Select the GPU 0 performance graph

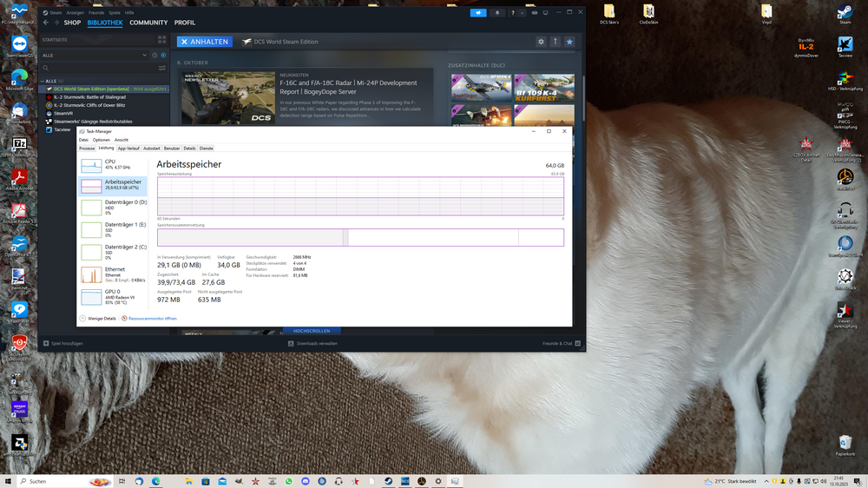click(x=113, y=297)
